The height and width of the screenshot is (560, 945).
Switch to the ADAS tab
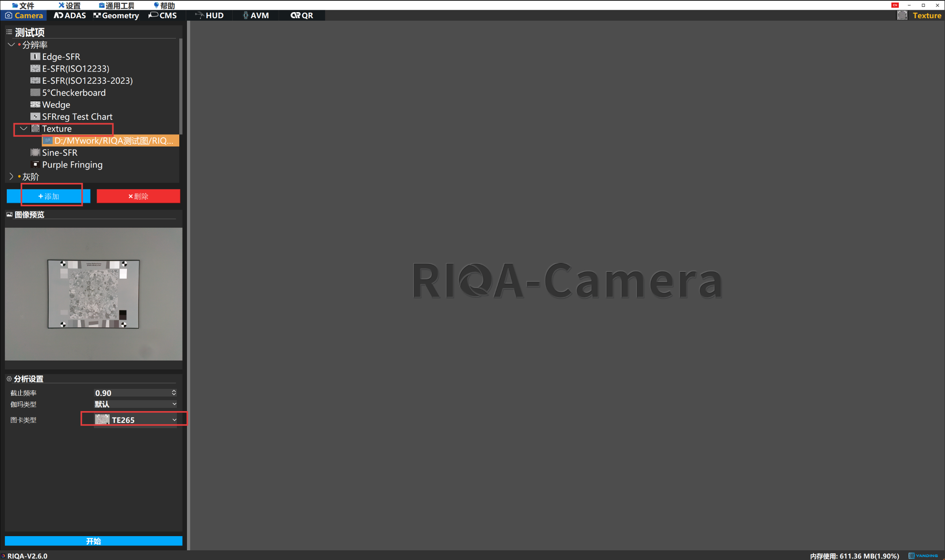point(70,15)
